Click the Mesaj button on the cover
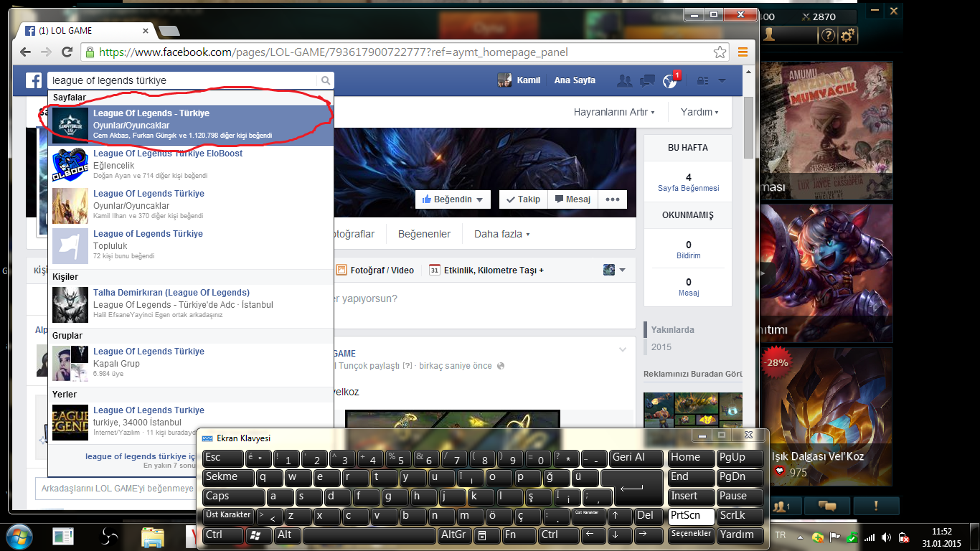 point(573,199)
